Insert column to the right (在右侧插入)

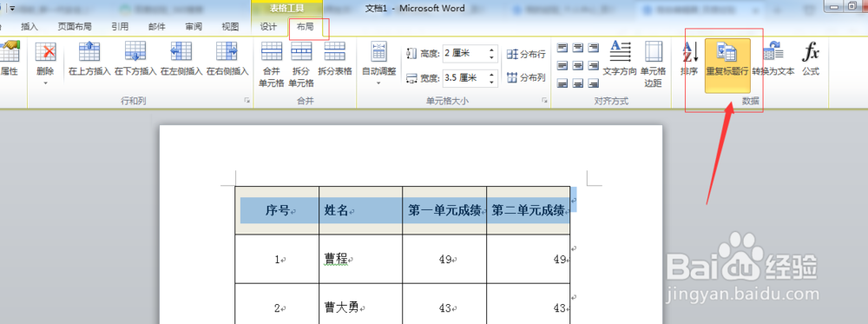(x=227, y=58)
